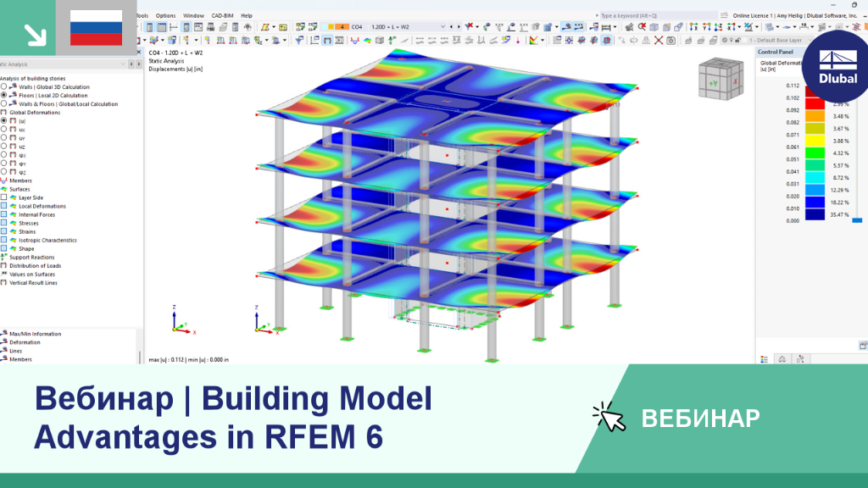Open the color scale icon dropdown arrow
The height and width of the screenshot is (488, 868).
tap(542, 41)
